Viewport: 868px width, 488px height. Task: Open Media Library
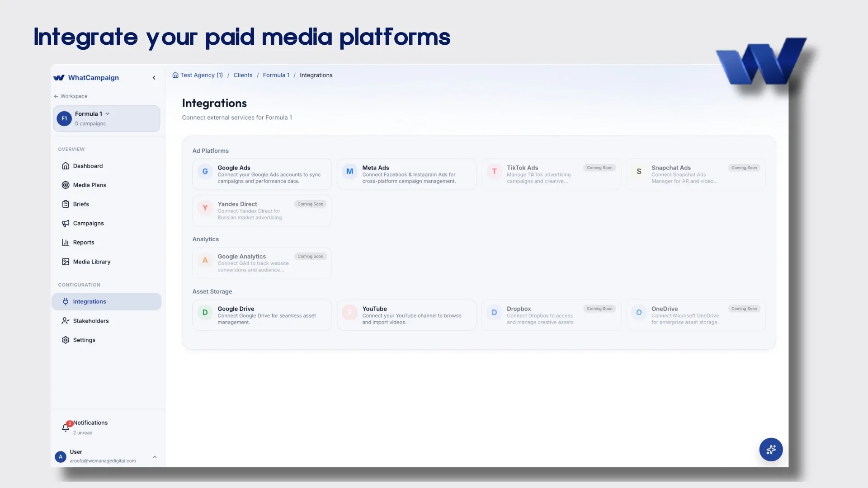(107, 262)
